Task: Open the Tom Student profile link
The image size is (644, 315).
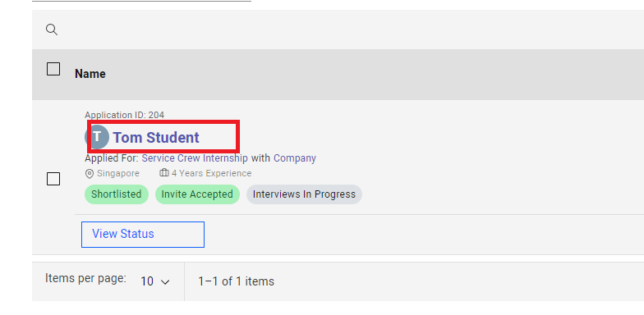Action: (x=156, y=138)
